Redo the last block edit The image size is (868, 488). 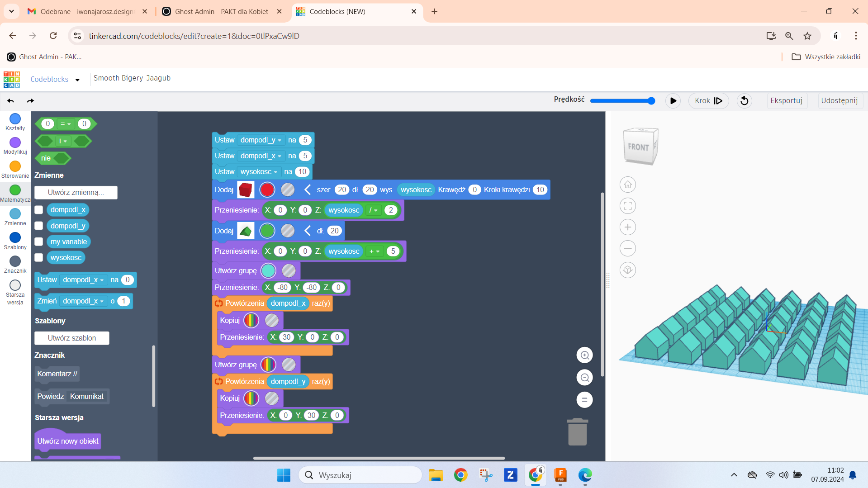pos(30,101)
